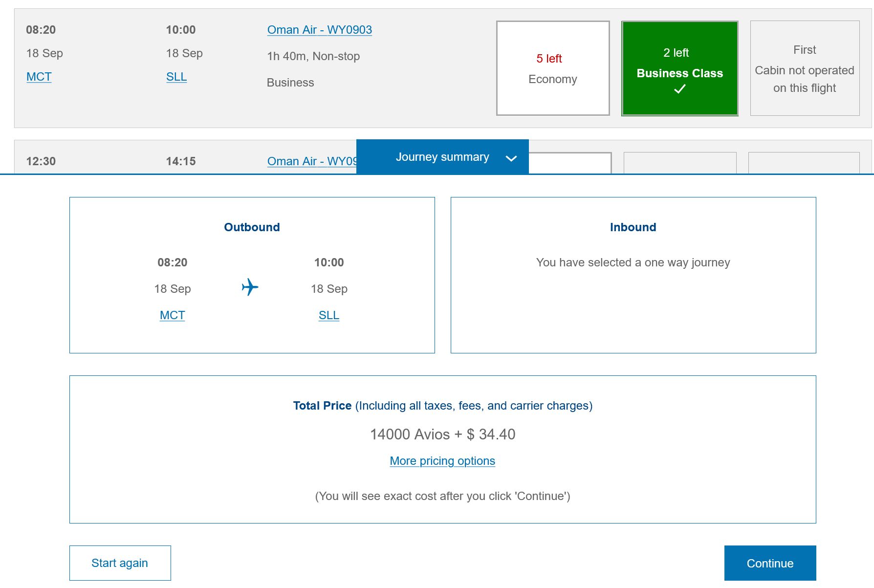Open the Oman Air - WY0903 flight link
The width and height of the screenshot is (874, 588).
(x=320, y=30)
